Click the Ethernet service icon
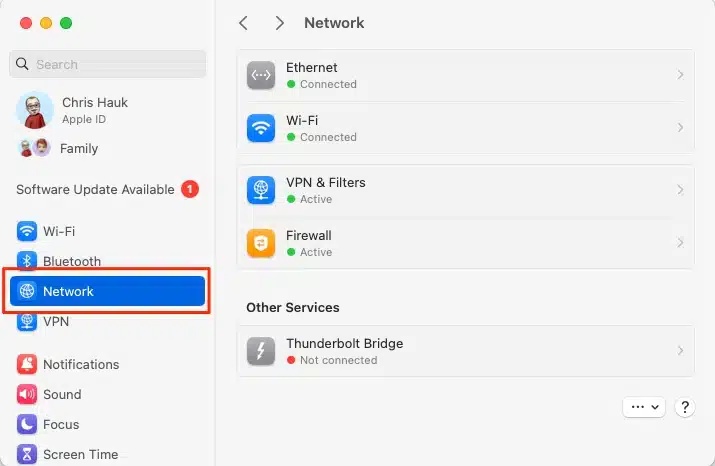 click(x=261, y=75)
